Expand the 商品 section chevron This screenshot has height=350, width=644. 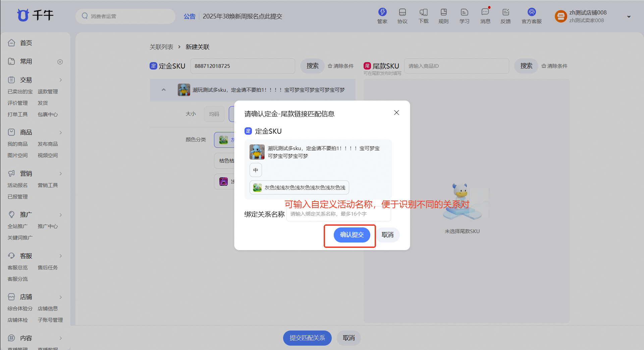coord(61,132)
